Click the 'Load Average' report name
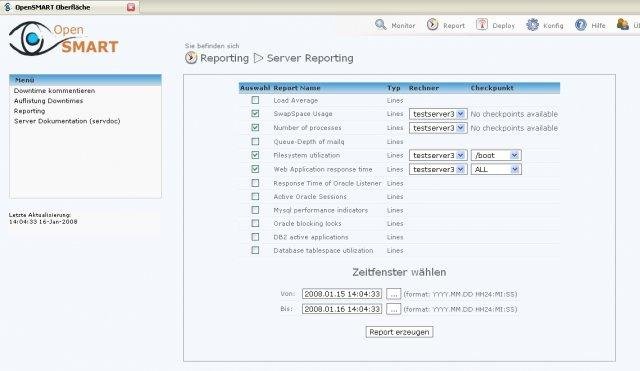 click(x=296, y=100)
